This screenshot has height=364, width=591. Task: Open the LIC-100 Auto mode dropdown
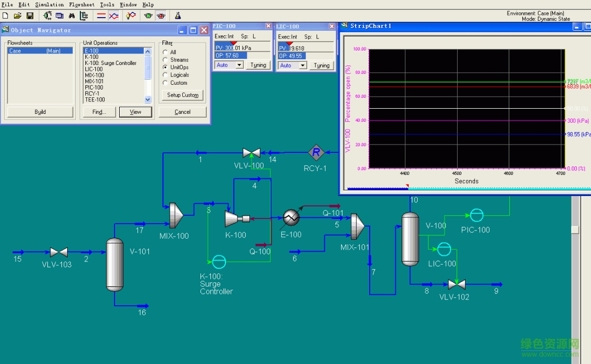point(303,66)
